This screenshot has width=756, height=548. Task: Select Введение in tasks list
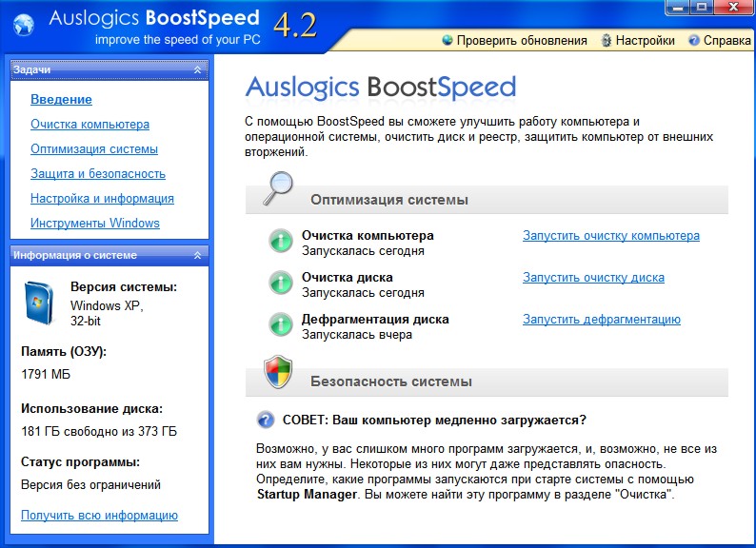(x=61, y=99)
